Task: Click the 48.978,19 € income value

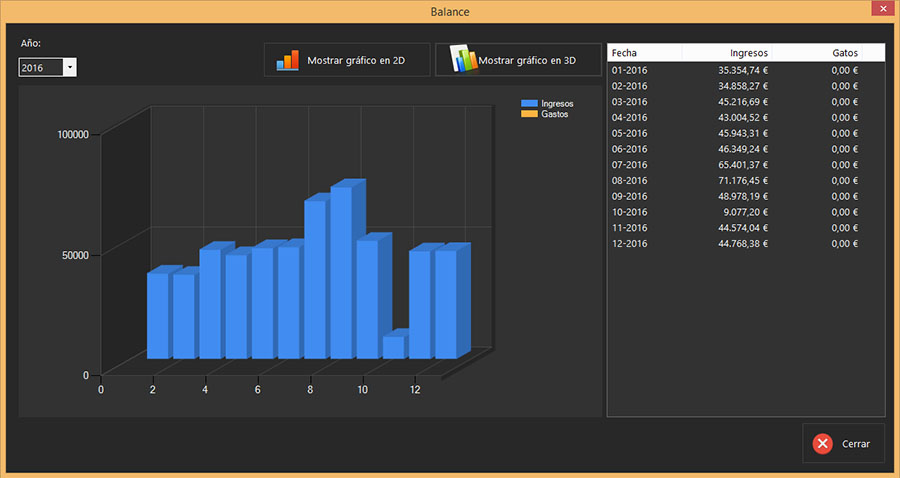Action: point(743,196)
